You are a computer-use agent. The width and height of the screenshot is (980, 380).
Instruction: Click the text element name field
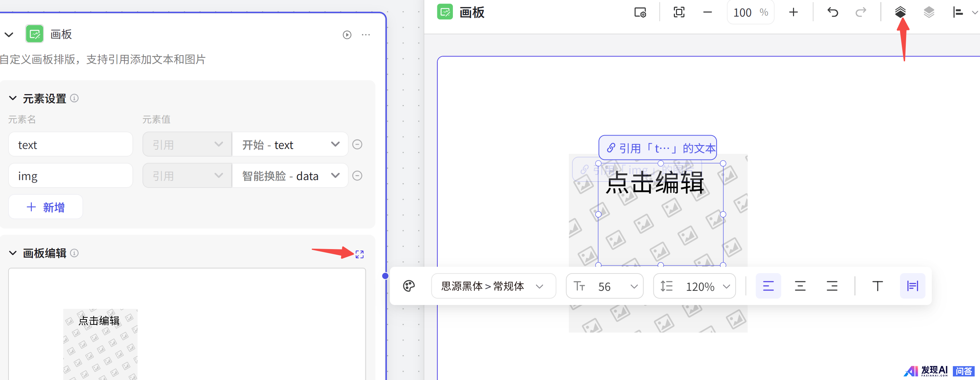click(x=70, y=145)
